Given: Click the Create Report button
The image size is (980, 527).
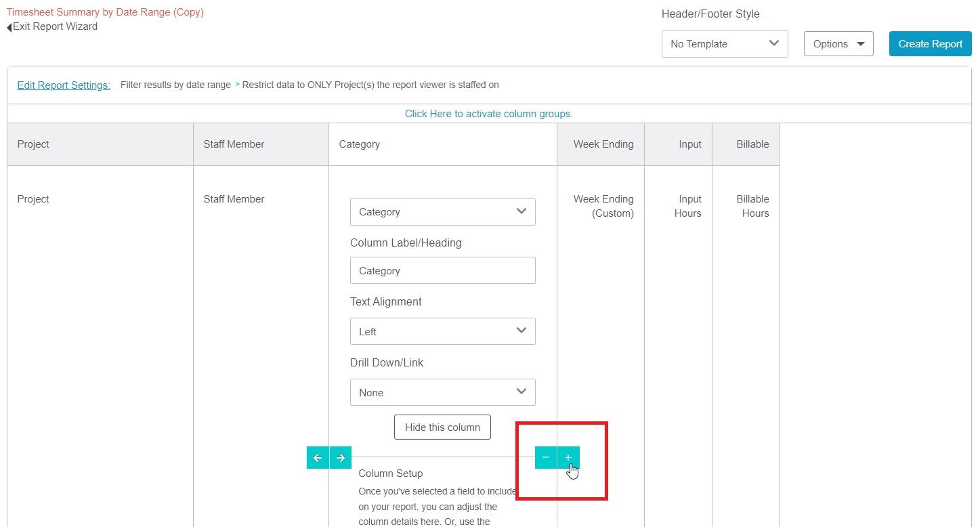Looking at the screenshot, I should 930,44.
